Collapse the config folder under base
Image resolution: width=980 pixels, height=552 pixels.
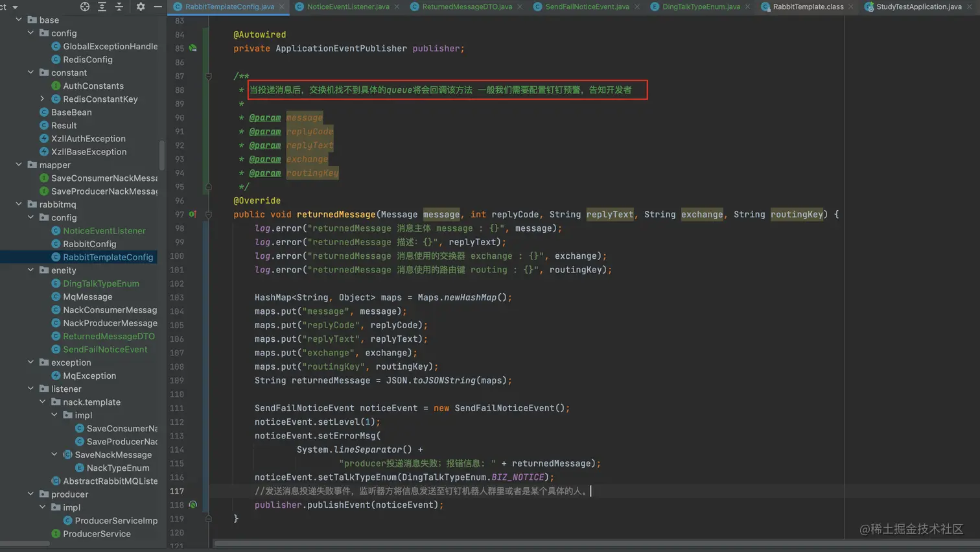30,33
